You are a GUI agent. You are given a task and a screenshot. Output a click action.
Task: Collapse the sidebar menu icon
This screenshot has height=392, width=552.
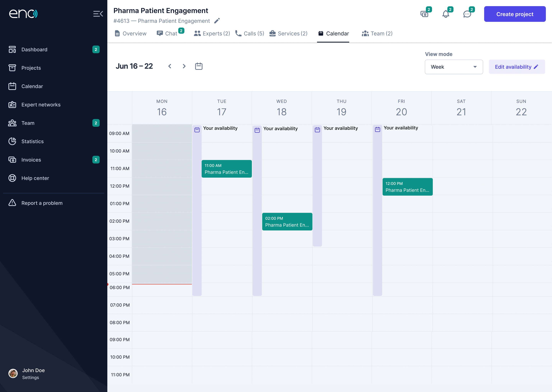pyautogui.click(x=98, y=14)
